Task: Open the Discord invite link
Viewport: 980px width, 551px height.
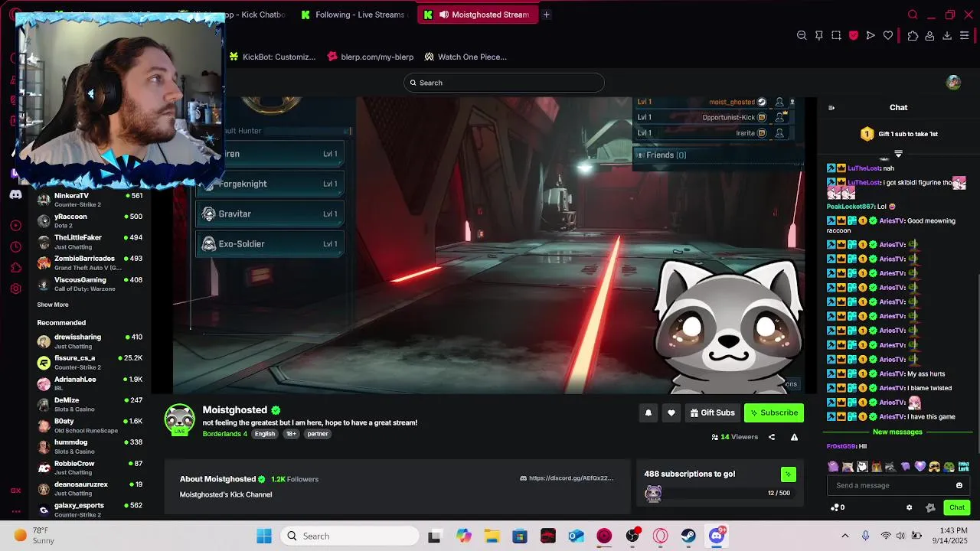Action: coord(567,478)
